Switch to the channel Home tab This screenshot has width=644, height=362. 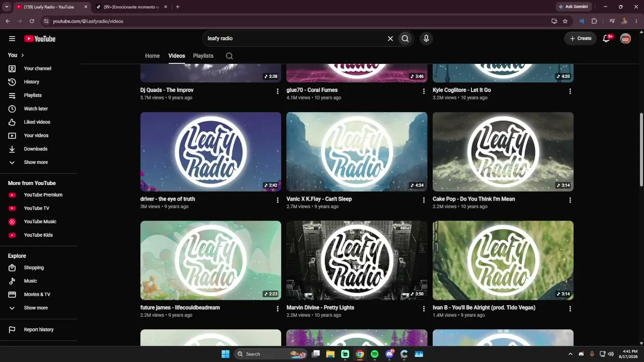pyautogui.click(x=152, y=56)
